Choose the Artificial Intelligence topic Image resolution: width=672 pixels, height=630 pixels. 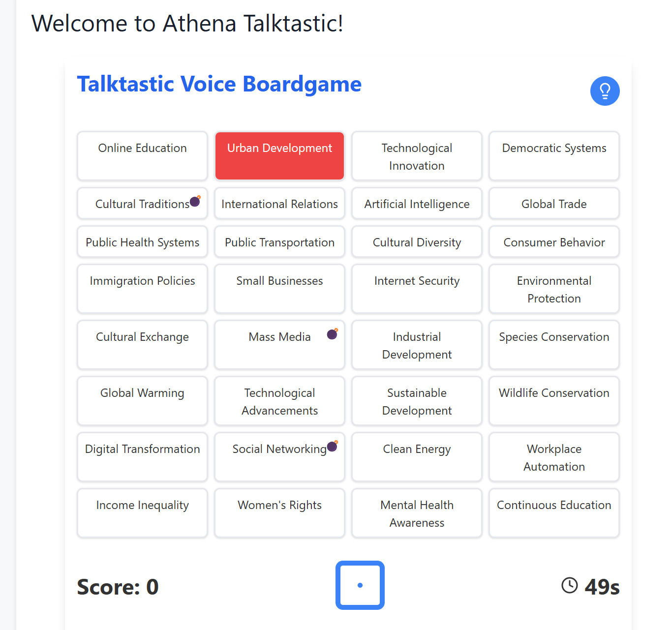[417, 204]
